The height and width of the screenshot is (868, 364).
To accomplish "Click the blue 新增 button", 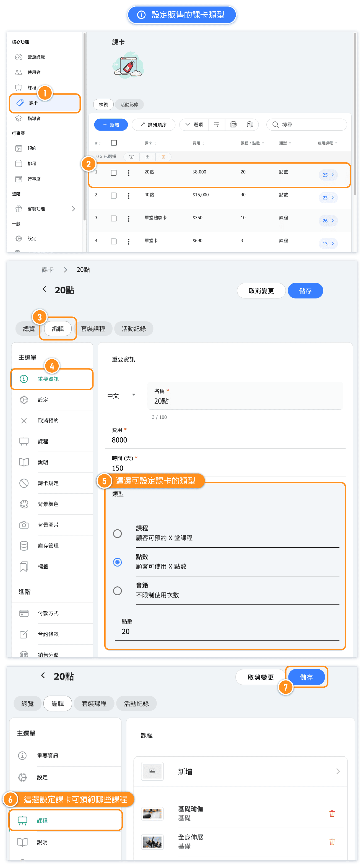I will coord(111,125).
